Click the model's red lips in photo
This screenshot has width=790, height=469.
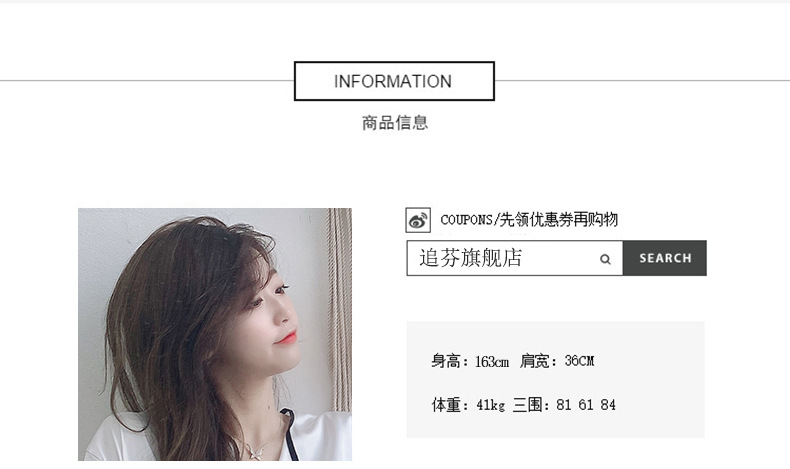point(287,338)
